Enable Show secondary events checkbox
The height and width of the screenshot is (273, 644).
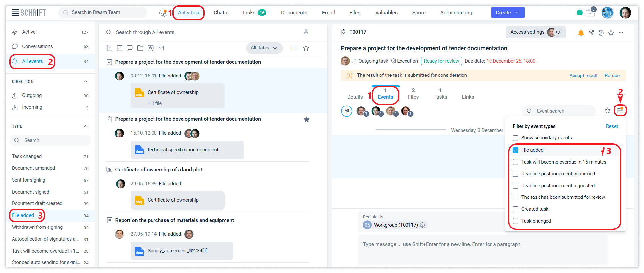click(x=516, y=138)
